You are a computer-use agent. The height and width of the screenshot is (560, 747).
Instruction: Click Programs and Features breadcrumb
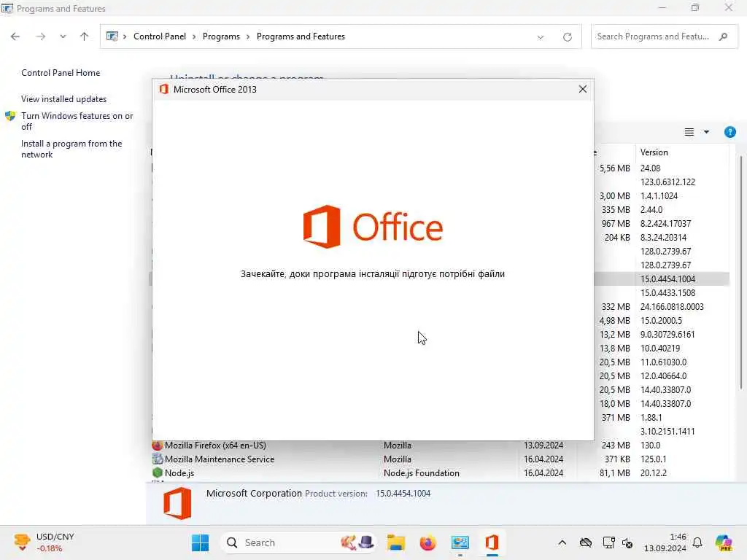tap(301, 36)
